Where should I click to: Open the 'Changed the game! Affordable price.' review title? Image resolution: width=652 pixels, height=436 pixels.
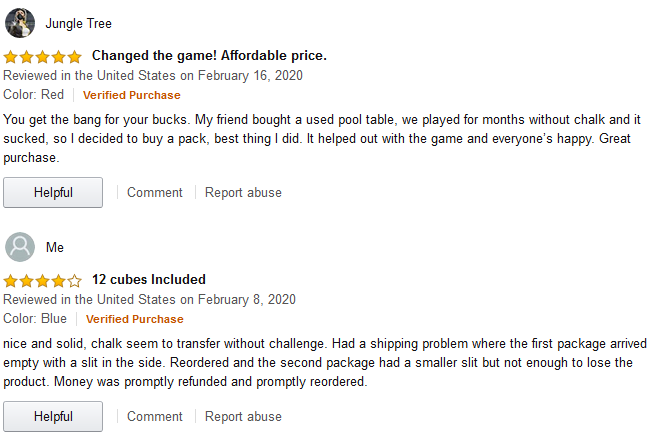click(x=209, y=56)
